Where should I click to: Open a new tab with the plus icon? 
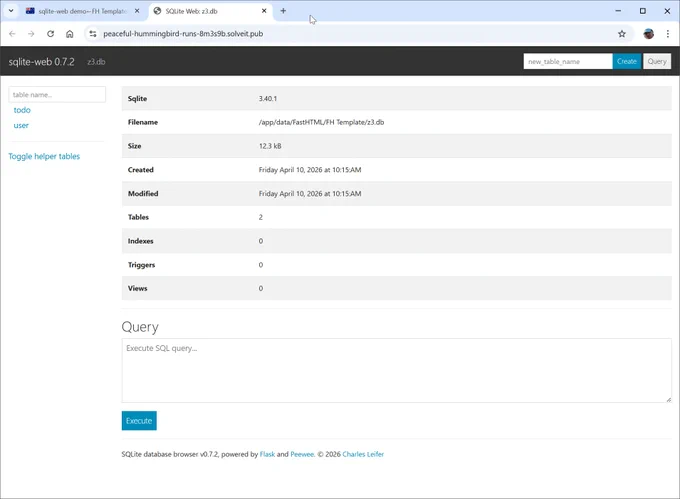[x=283, y=11]
